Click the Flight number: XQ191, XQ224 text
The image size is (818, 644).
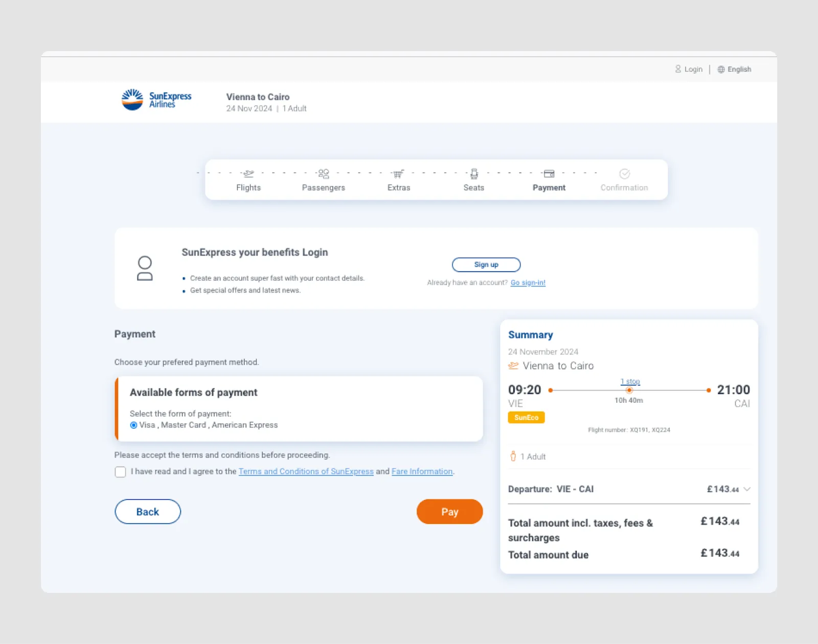coord(629,430)
